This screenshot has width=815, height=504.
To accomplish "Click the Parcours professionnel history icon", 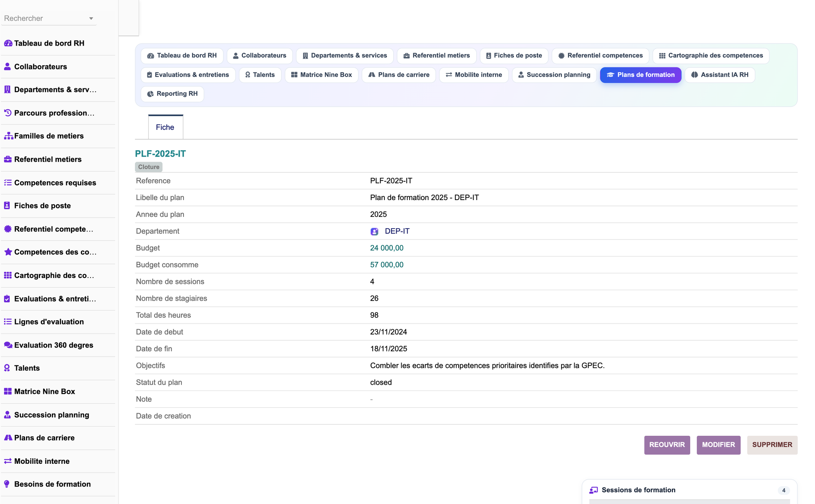I will point(8,113).
